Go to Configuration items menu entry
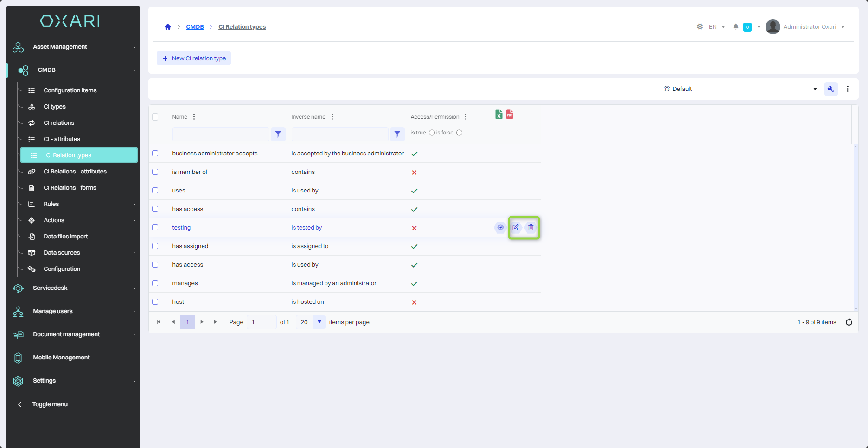The width and height of the screenshot is (868, 448). coord(70,90)
